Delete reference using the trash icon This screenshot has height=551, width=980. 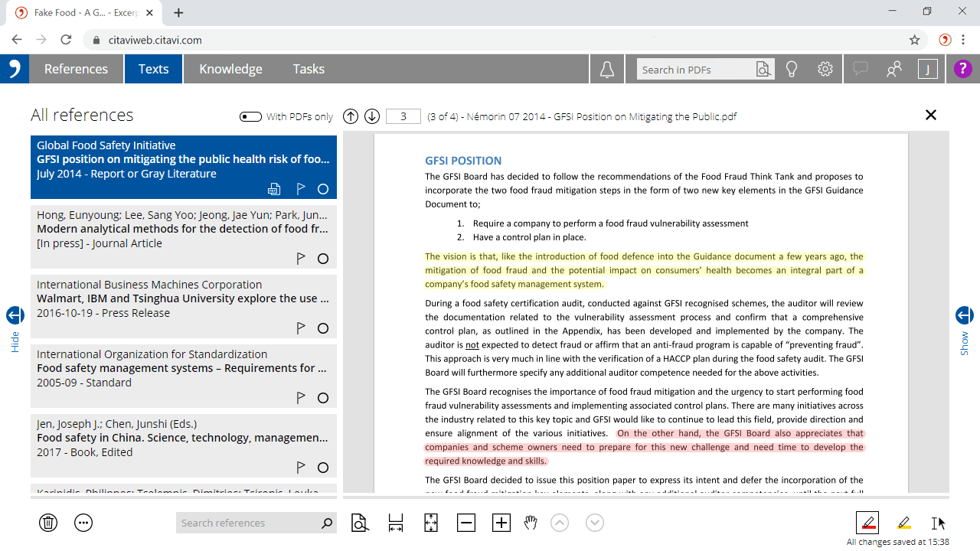point(48,523)
